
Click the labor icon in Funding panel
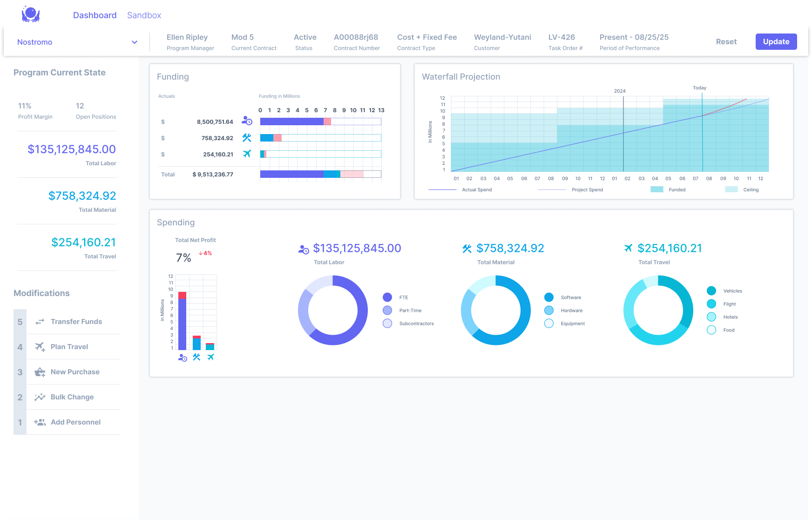pos(247,121)
